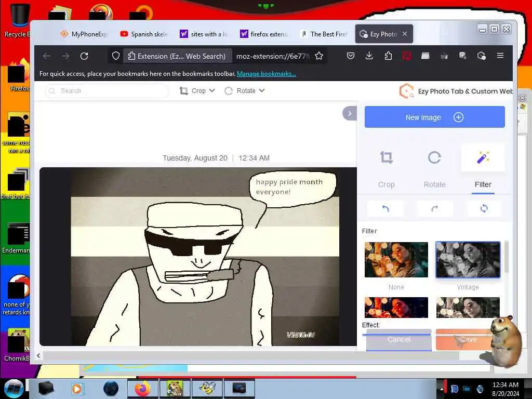532x399 pixels.
Task: Click the globe icon in the taskbar
Action: pyautogui.click(x=111, y=389)
